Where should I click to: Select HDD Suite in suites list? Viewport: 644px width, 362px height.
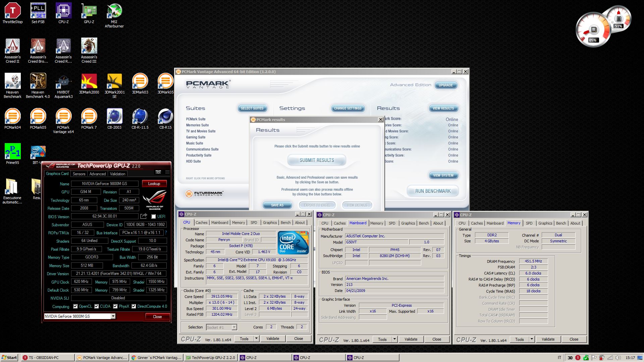click(x=193, y=161)
